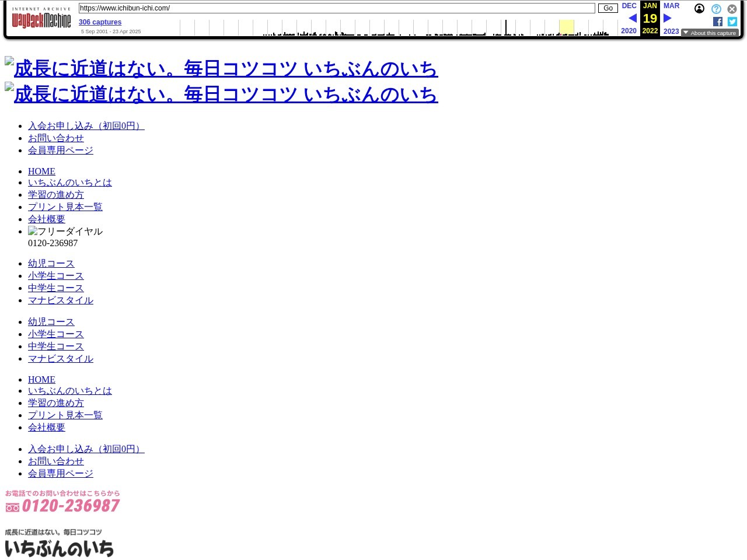Image resolution: width=747 pixels, height=560 pixels.
Task: Expand About this capture
Action: (x=710, y=33)
